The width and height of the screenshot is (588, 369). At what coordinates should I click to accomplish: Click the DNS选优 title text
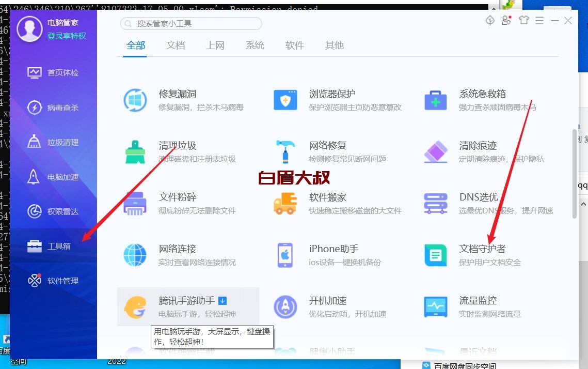tap(479, 197)
